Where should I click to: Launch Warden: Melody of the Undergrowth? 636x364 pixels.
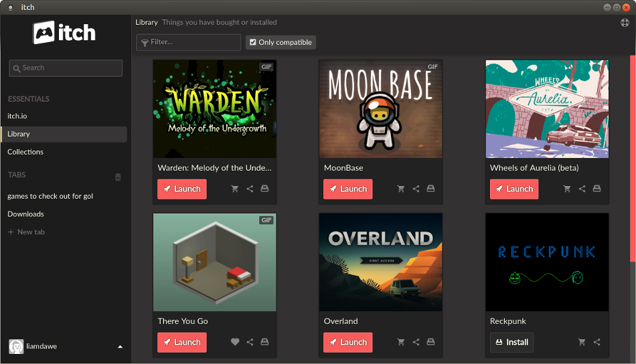pyautogui.click(x=182, y=189)
